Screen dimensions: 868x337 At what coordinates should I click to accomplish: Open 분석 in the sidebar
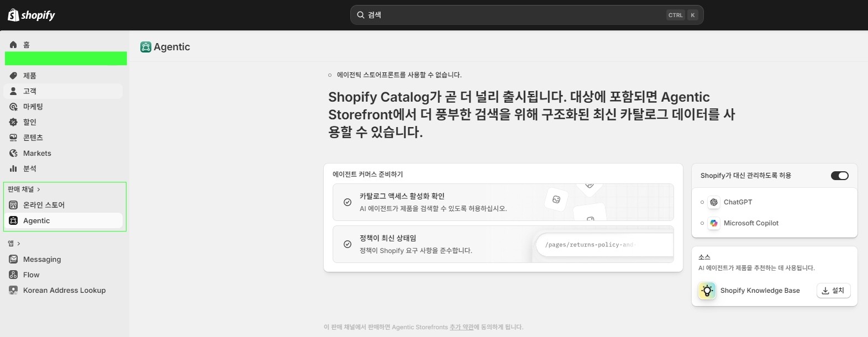pos(63,168)
